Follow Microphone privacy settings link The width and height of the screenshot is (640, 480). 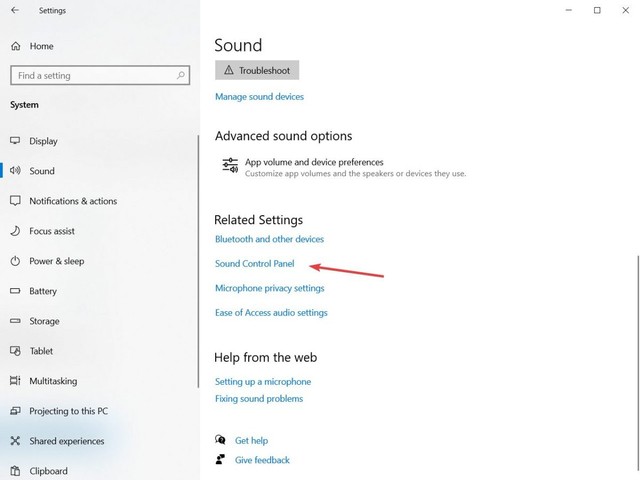tap(270, 288)
